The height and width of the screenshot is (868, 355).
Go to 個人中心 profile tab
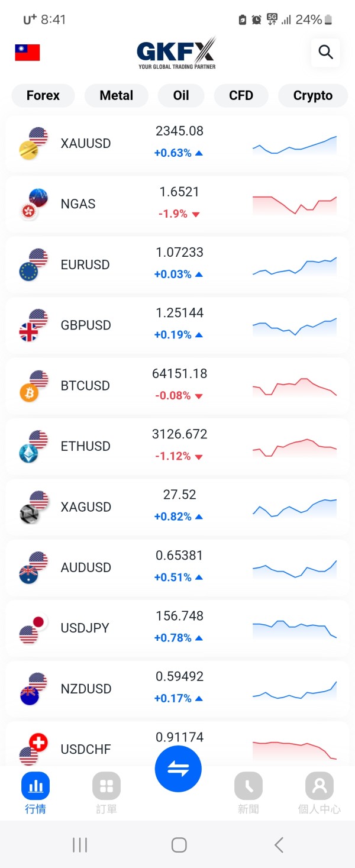point(319,793)
